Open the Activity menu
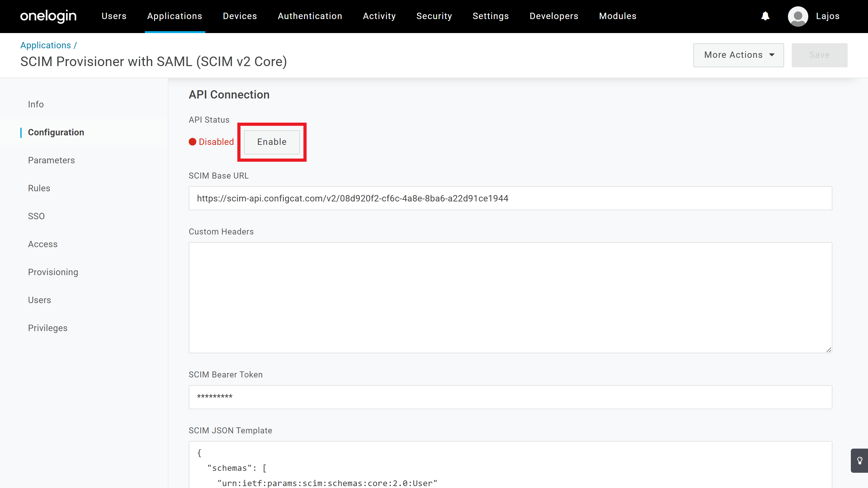The height and width of the screenshot is (488, 868). click(379, 16)
